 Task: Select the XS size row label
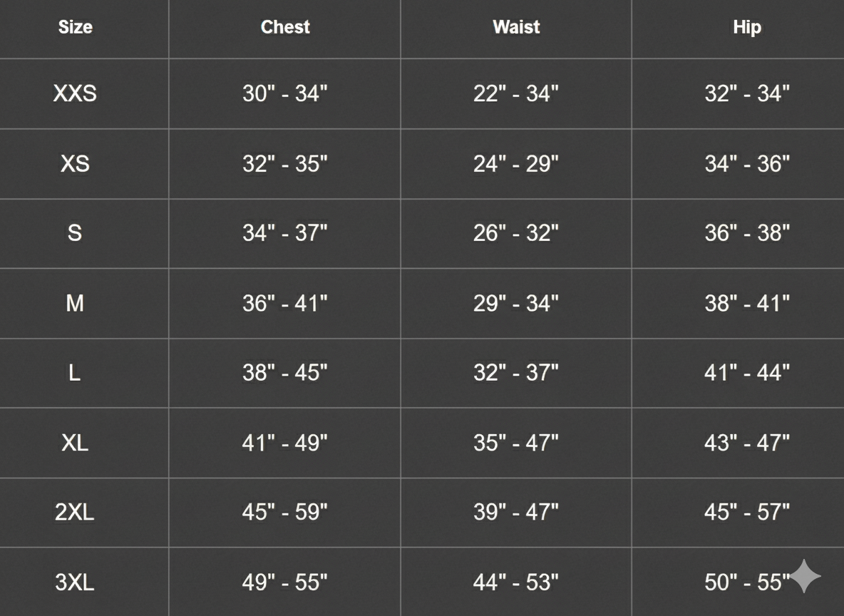(75, 163)
